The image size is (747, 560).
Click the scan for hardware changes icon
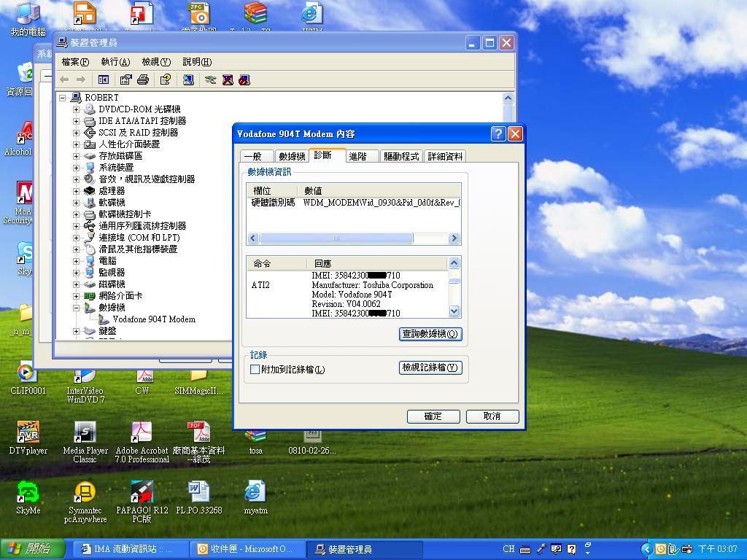(x=188, y=79)
